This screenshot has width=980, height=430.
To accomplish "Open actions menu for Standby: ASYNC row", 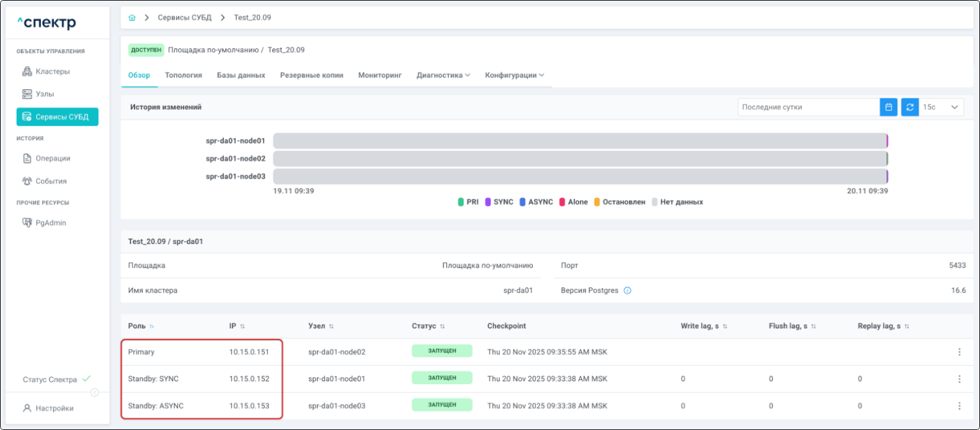I will point(959,406).
